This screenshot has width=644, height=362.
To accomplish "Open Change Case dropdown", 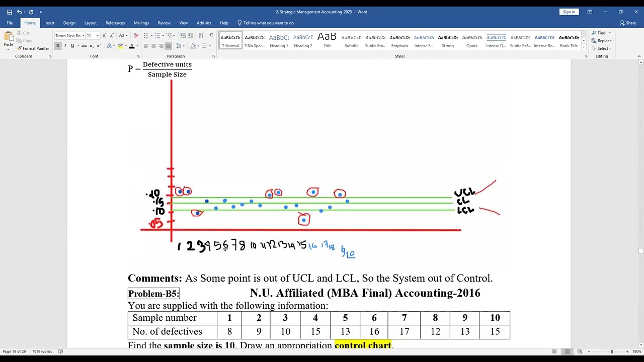I will pos(123,36).
